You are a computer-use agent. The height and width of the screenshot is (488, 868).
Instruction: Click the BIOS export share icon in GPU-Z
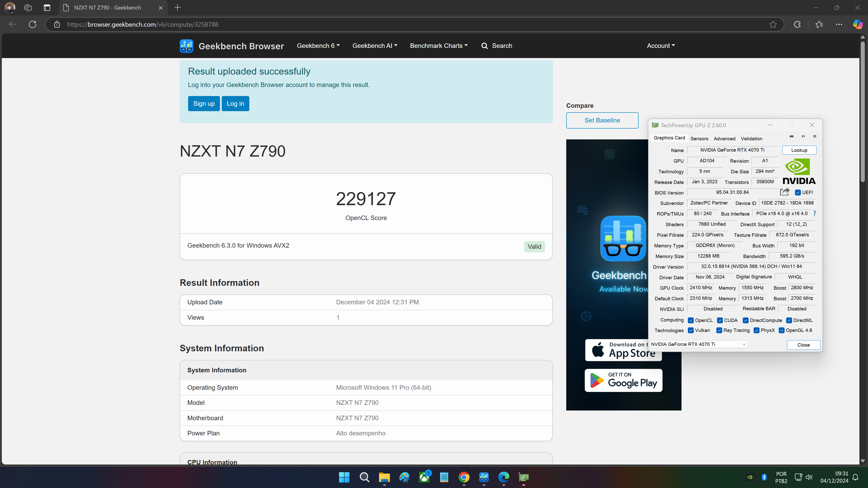pyautogui.click(x=785, y=192)
